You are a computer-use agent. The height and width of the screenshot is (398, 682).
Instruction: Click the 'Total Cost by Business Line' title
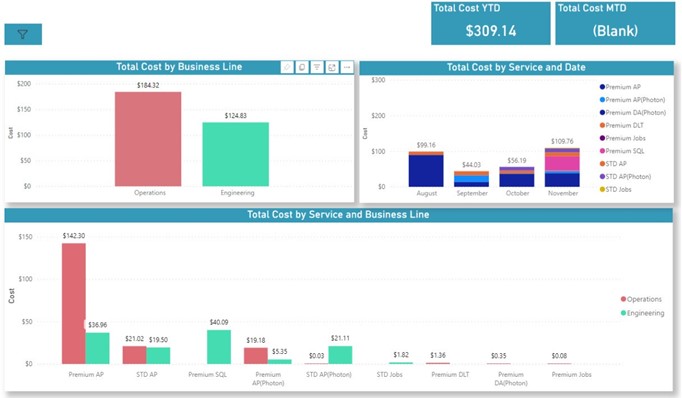pos(179,67)
